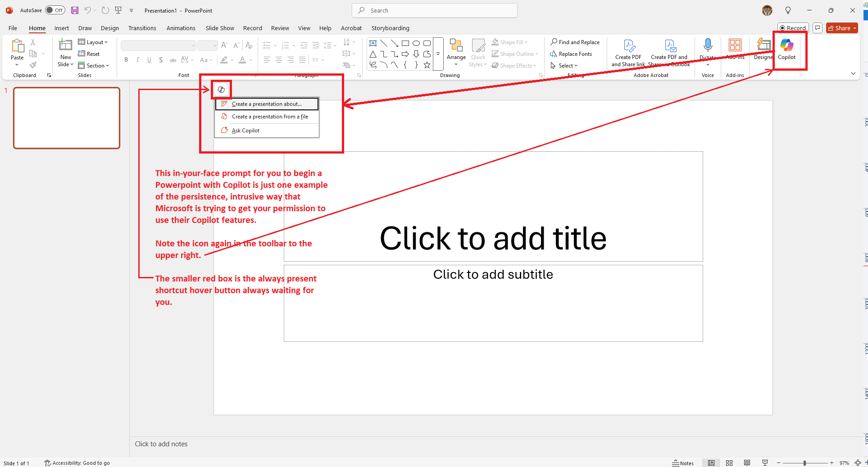Click the zoom slider handle
This screenshot has height=467, width=868.
(804, 463)
